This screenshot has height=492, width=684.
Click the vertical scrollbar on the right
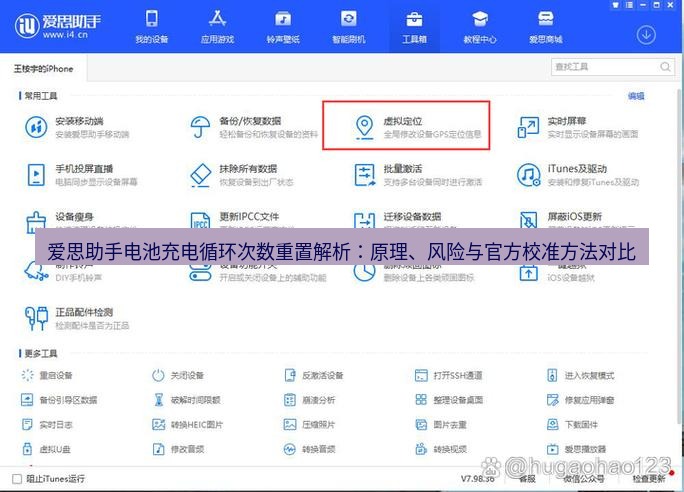pos(680,255)
